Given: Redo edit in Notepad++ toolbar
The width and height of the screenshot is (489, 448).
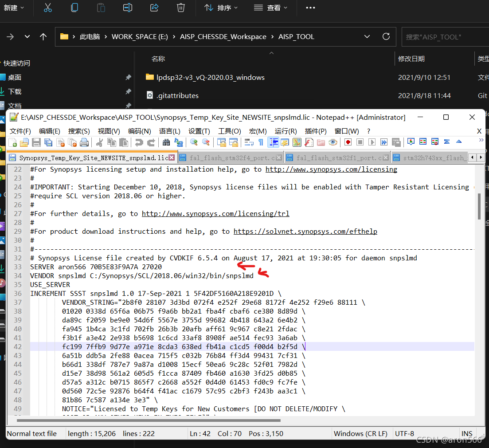Looking at the screenshot, I should [x=151, y=142].
